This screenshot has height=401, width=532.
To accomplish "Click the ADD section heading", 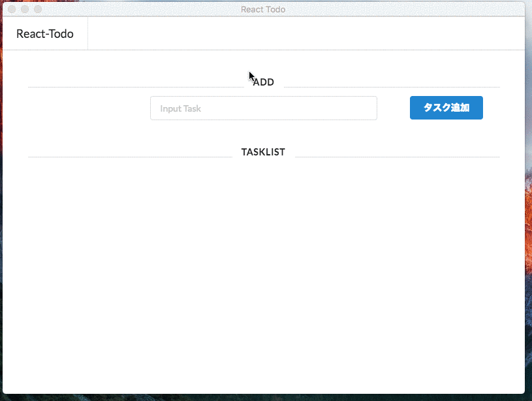I will 263,82.
